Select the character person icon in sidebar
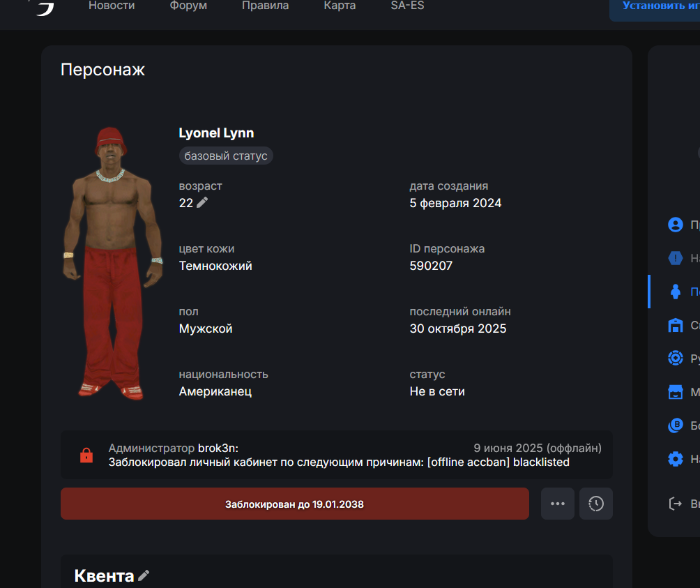 click(x=675, y=292)
